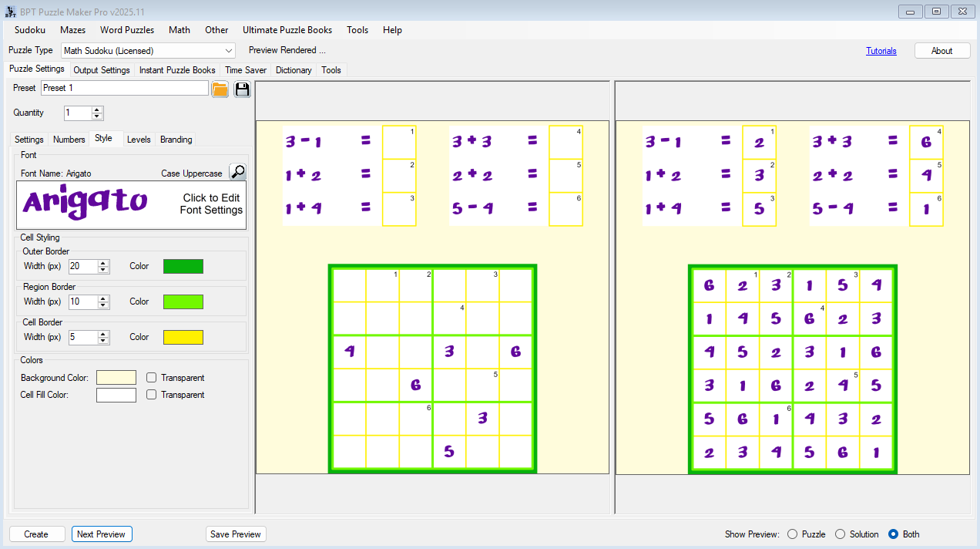
Task: Click the Preset name input field
Action: click(x=123, y=88)
